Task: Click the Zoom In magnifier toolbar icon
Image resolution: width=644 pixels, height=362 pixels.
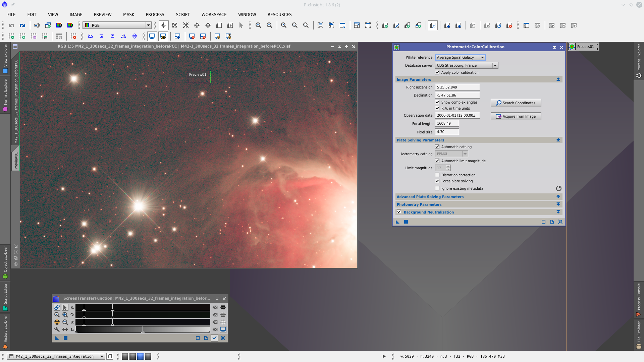Action: (x=258, y=25)
